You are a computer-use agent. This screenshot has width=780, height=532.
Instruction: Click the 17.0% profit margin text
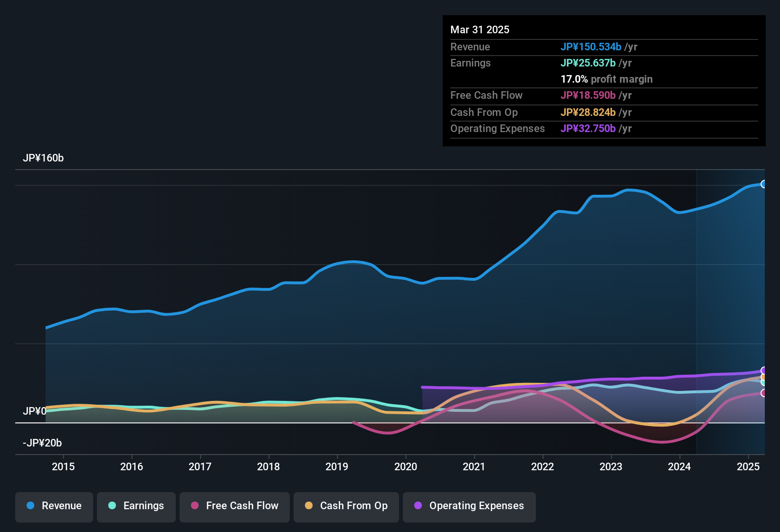(x=606, y=79)
